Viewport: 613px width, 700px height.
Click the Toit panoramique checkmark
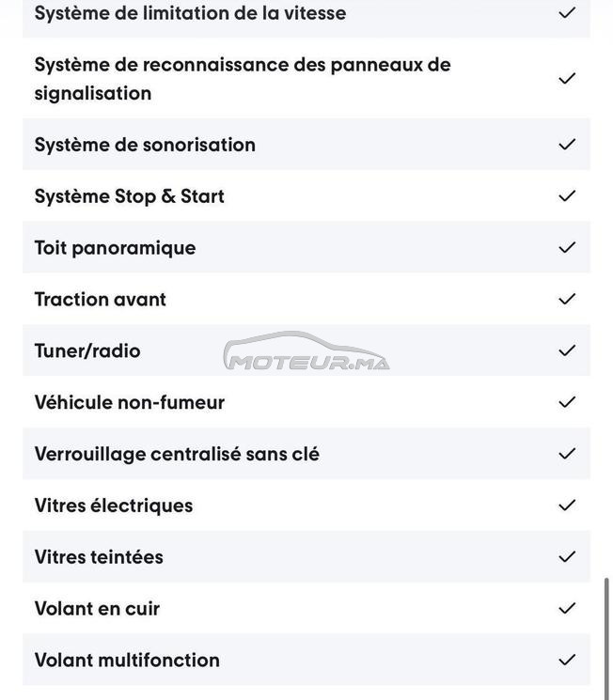(x=567, y=247)
